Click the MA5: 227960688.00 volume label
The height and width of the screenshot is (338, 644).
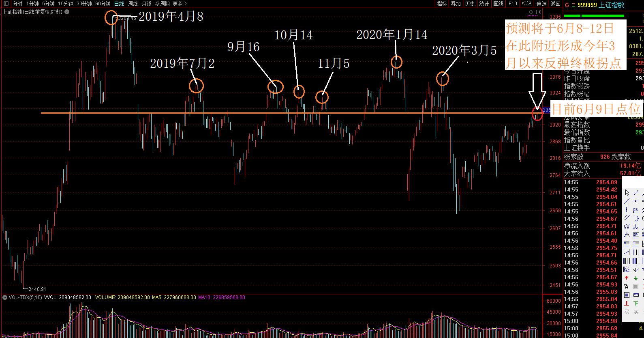(174, 297)
